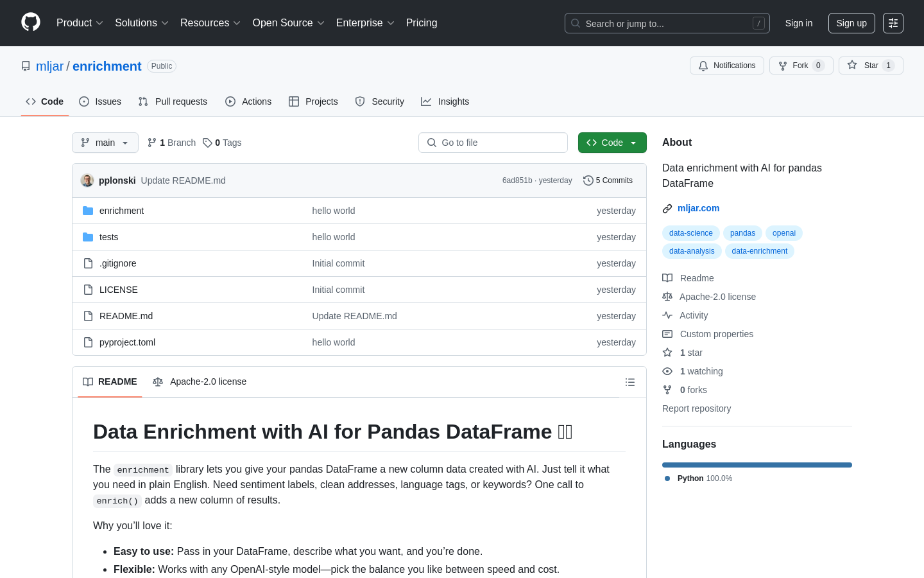Click the pandas topic tag
Image resolution: width=924 pixels, height=578 pixels.
pyautogui.click(x=742, y=233)
